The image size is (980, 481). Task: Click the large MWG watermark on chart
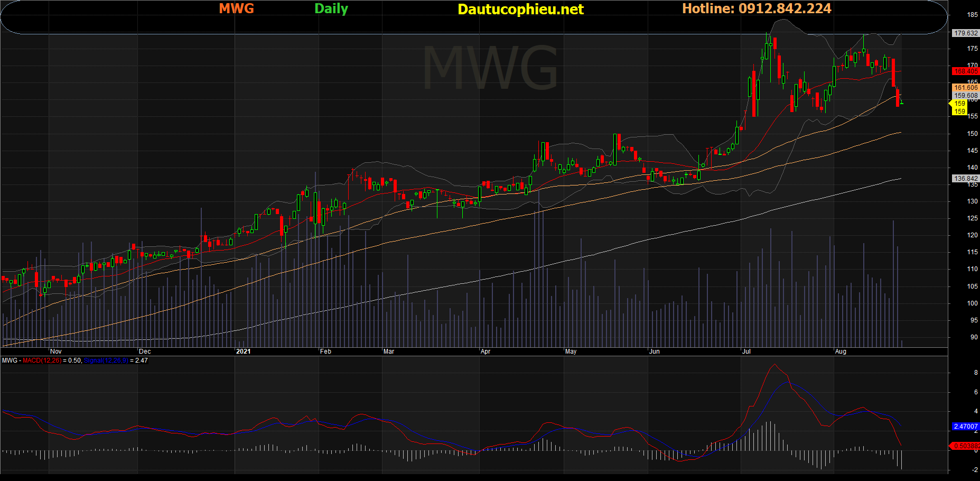(x=490, y=68)
